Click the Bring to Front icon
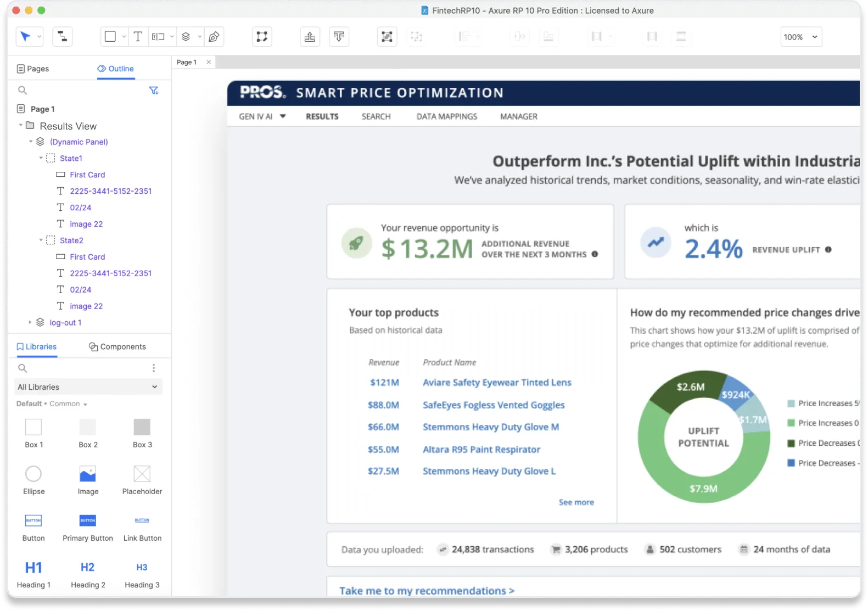The width and height of the screenshot is (868, 611). [x=310, y=37]
